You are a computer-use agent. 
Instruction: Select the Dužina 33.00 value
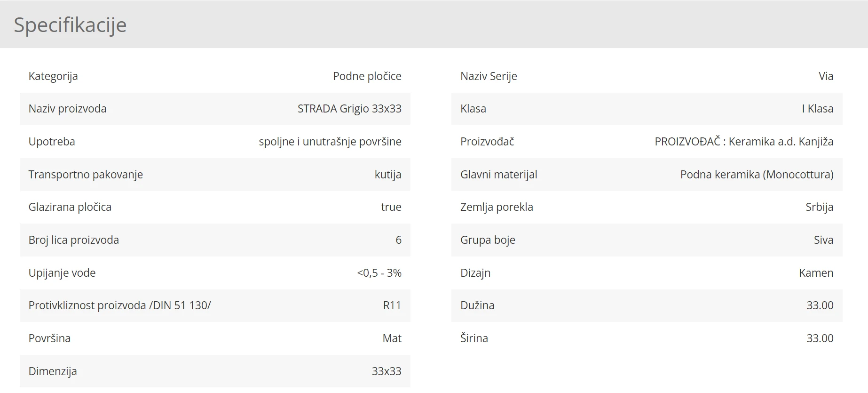(820, 305)
